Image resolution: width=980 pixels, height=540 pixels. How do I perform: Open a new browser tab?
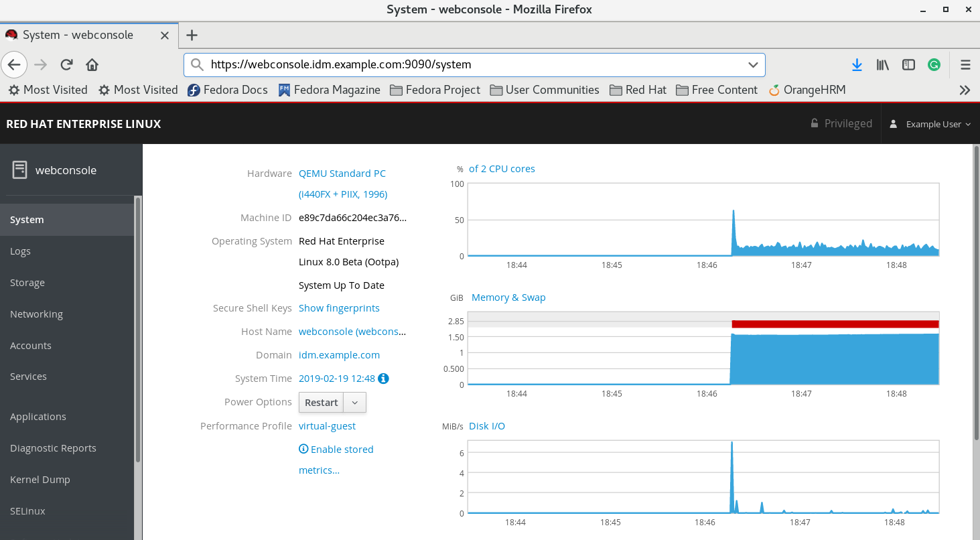point(192,35)
